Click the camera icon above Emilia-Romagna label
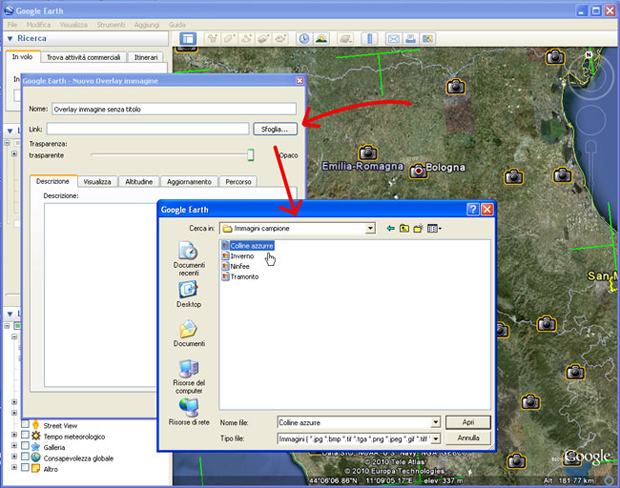This screenshot has height=488, width=620. (x=368, y=152)
